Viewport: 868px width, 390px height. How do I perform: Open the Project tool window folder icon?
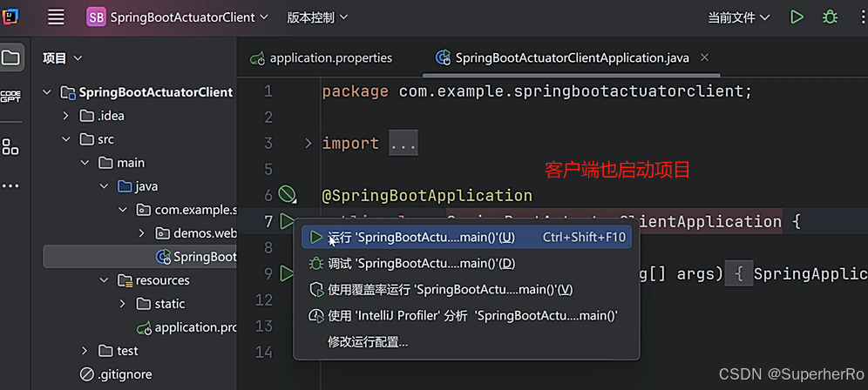pyautogui.click(x=10, y=57)
